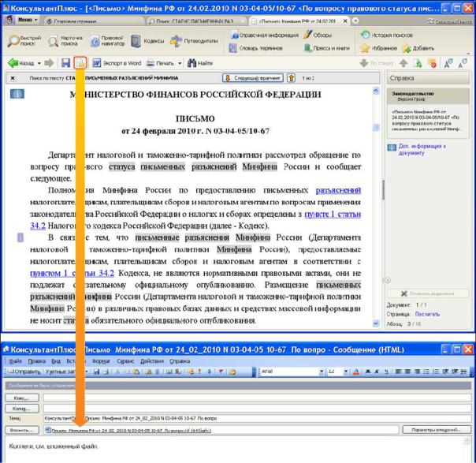This screenshot has width=476, height=463.
Task: Open Печать dropdown arrow
Action: coord(180,63)
